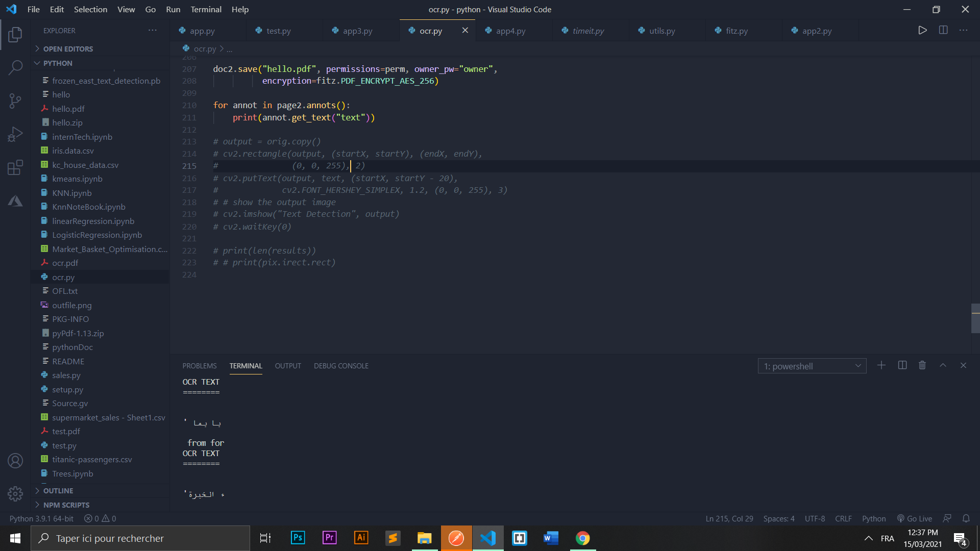The width and height of the screenshot is (980, 551).
Task: Toggle the Go Live server
Action: point(915,518)
